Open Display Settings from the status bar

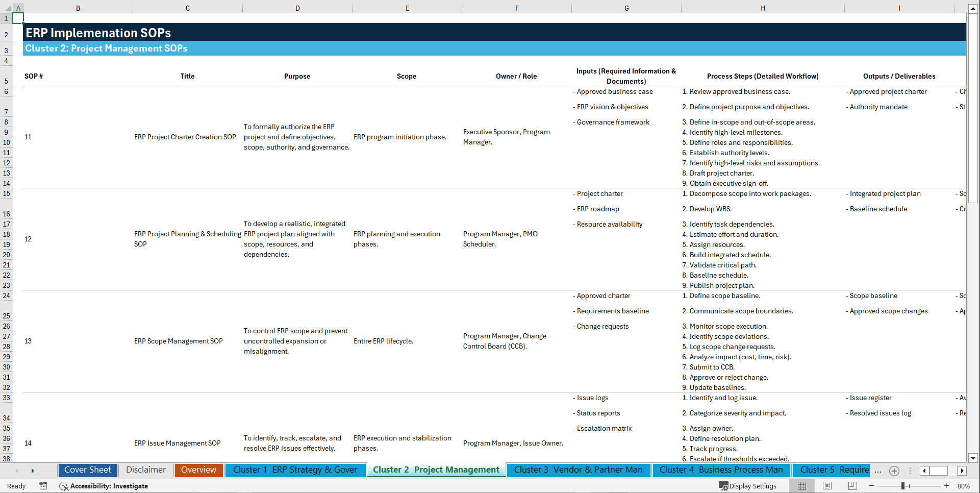click(748, 486)
